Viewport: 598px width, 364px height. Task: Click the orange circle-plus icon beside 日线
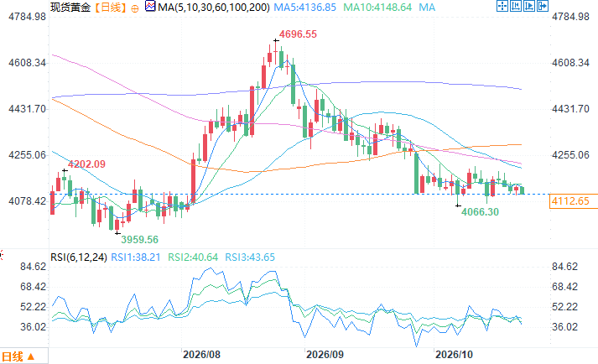(135, 8)
